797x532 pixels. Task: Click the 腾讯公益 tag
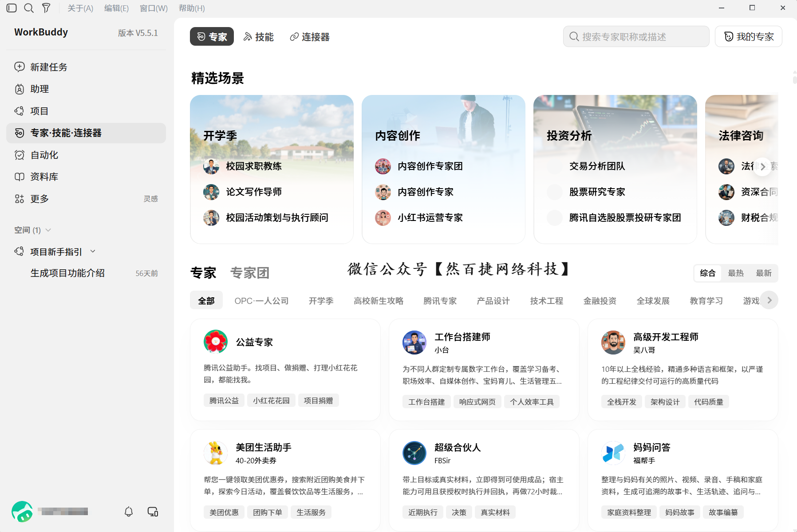pos(224,401)
